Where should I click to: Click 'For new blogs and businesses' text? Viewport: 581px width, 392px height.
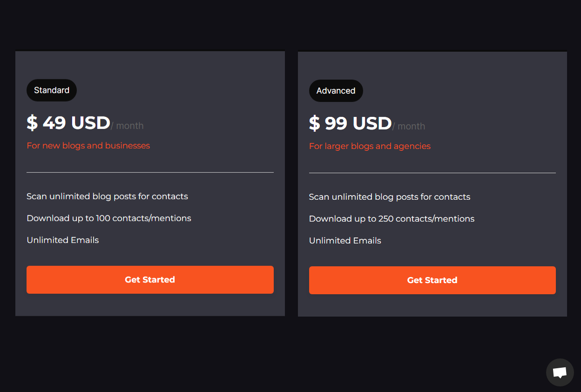tap(88, 146)
